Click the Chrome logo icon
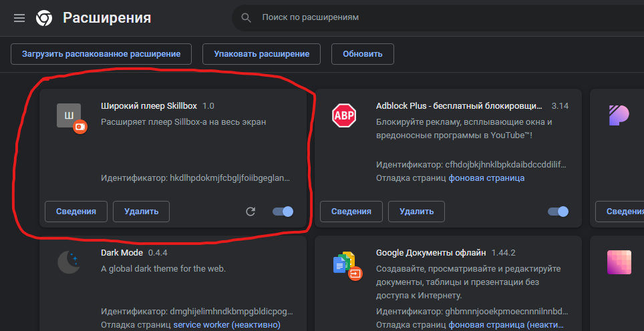 (x=44, y=17)
